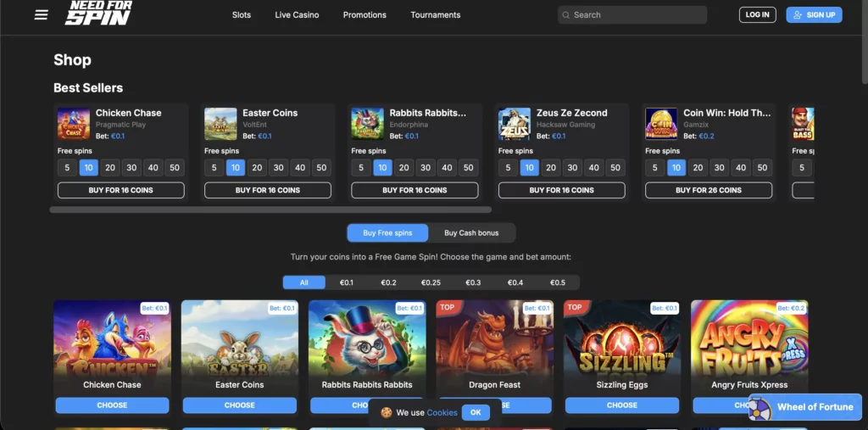Click the Dragon Feast TOP badge
The height and width of the screenshot is (430, 868).
(x=447, y=308)
